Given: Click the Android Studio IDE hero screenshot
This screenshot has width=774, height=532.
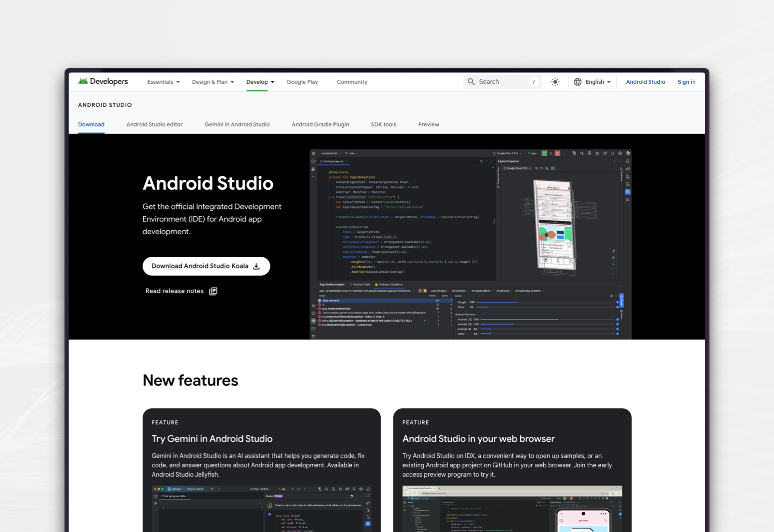Looking at the screenshot, I should tap(470, 244).
